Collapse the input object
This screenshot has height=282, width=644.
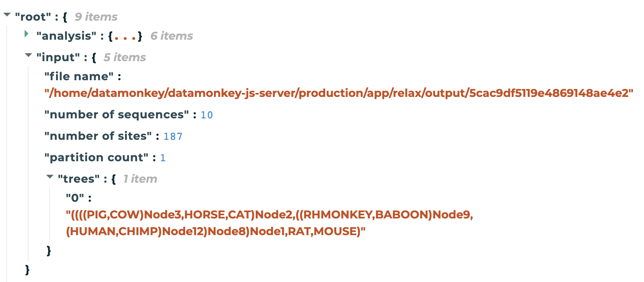28,55
